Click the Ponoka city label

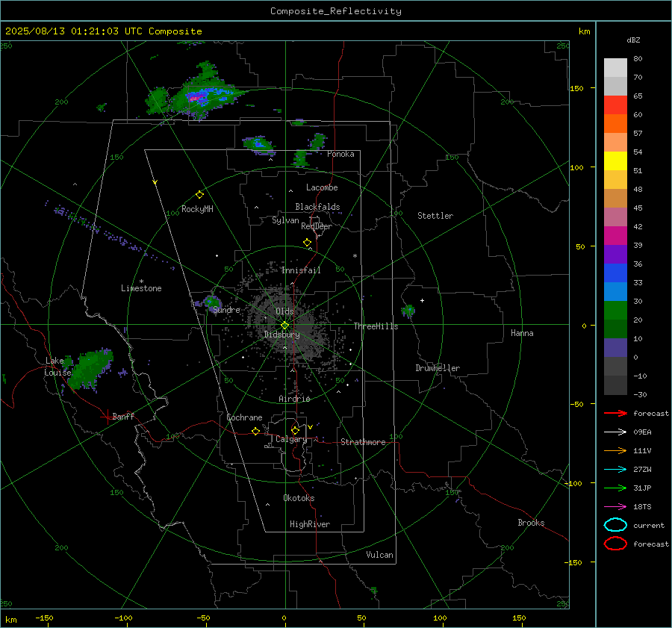tap(340, 154)
